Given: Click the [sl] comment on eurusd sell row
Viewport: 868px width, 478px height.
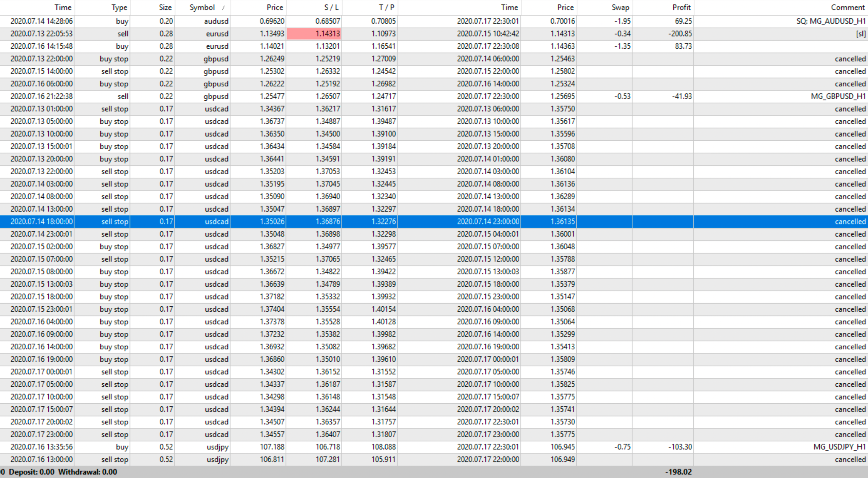Looking at the screenshot, I should (x=861, y=34).
